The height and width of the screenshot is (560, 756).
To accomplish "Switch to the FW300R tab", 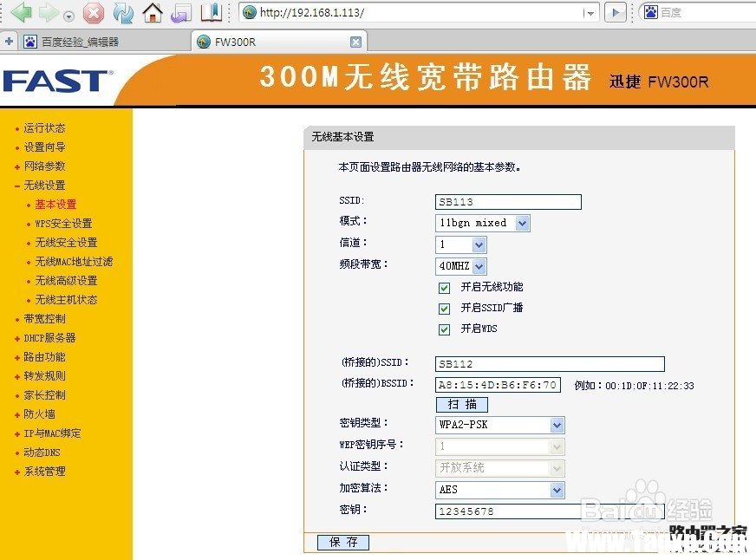I will point(278,42).
